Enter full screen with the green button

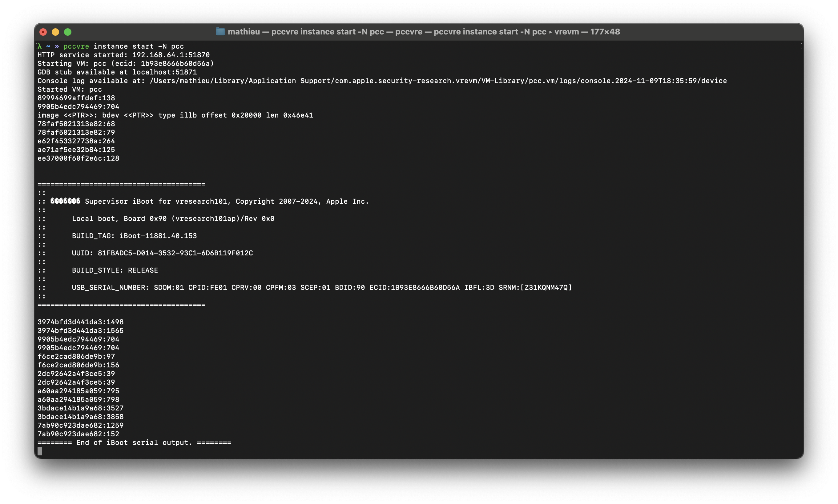click(68, 32)
